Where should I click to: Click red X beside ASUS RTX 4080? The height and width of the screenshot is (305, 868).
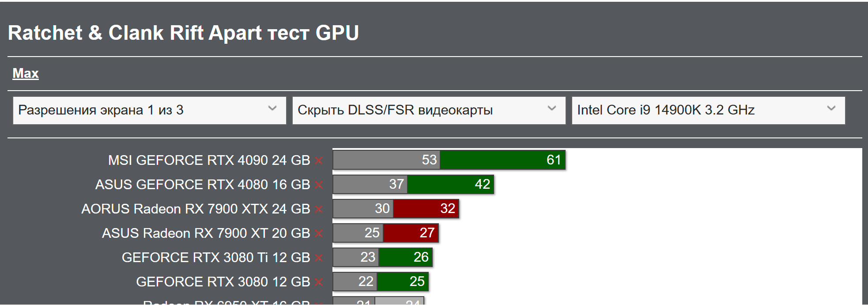pos(319,185)
